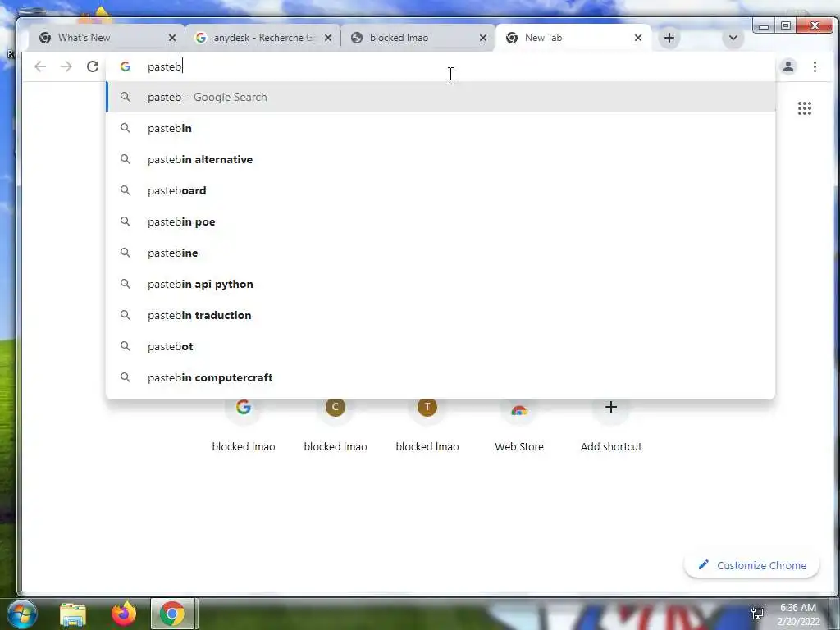Open a new tab with the plus button
Image resolution: width=840 pixels, height=630 pixels.
point(669,38)
